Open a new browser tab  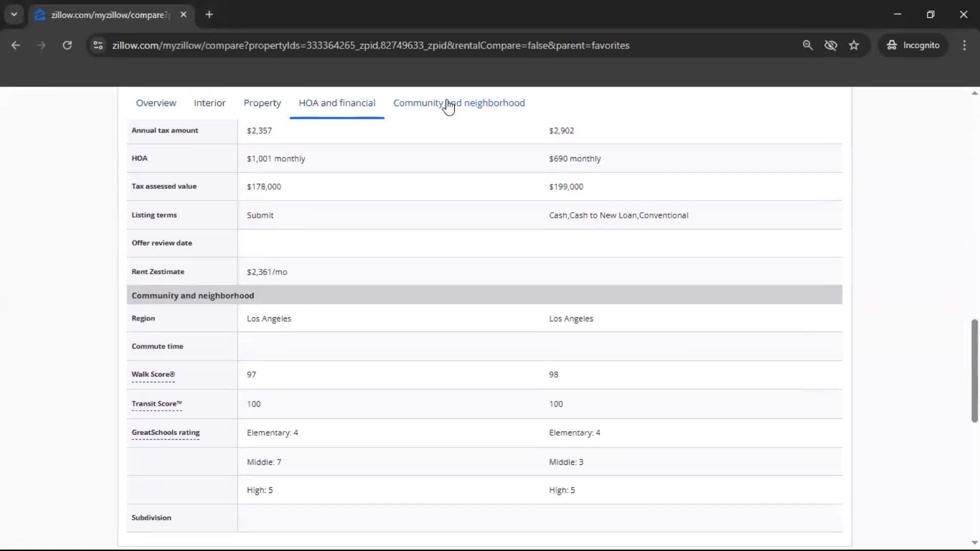tap(209, 15)
